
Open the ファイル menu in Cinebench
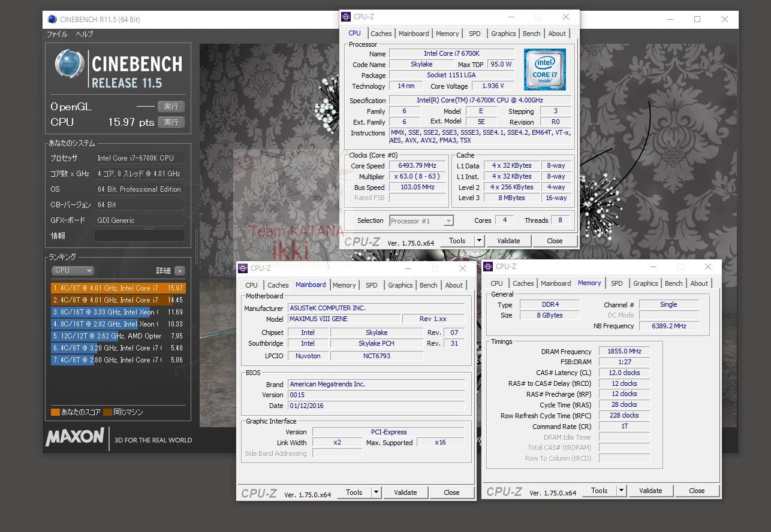coord(57,34)
